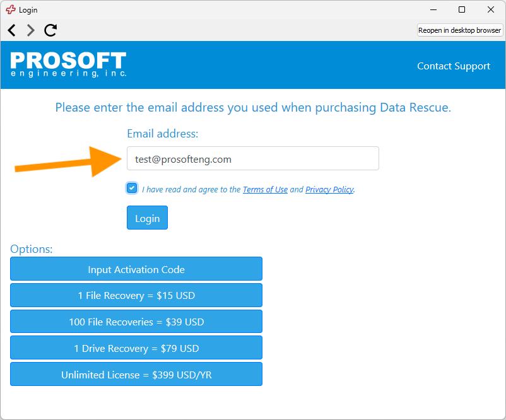
Task: View the Privacy Policy
Action: click(x=330, y=189)
